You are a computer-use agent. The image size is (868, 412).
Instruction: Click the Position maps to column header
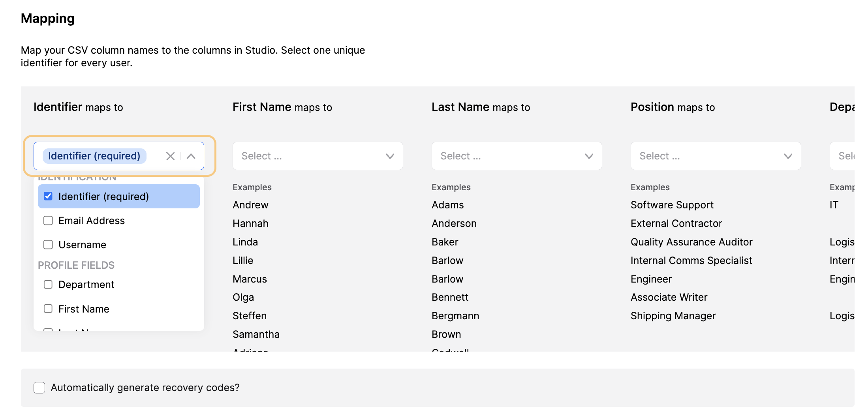(x=673, y=107)
